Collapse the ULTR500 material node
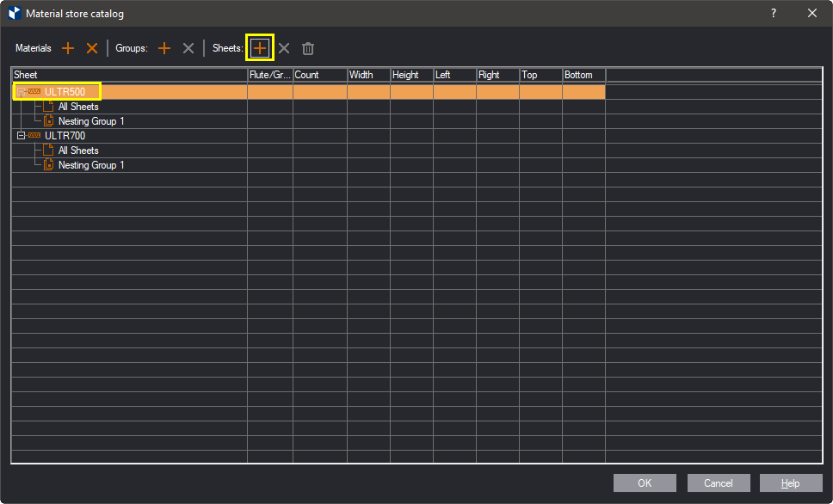 tap(22, 92)
